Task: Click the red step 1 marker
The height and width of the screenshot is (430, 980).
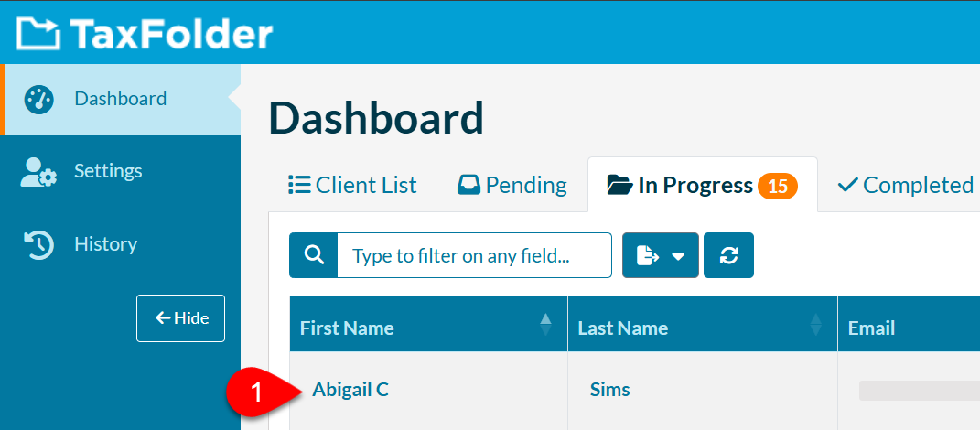Action: click(x=256, y=390)
